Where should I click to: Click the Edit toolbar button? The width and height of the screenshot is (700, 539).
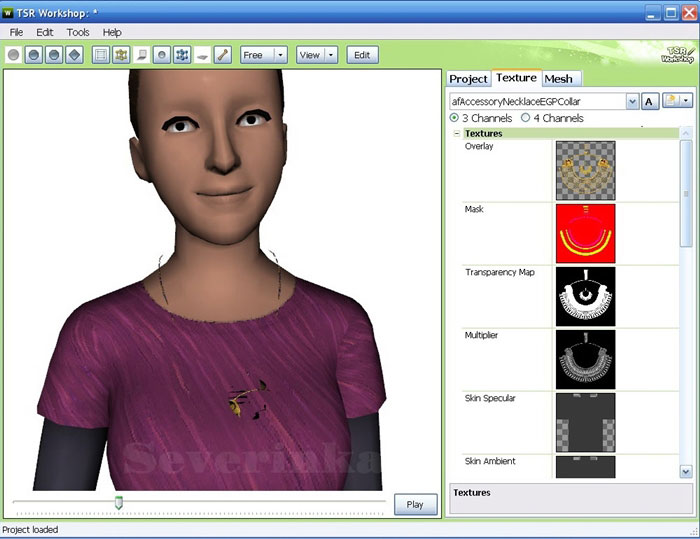(362, 55)
